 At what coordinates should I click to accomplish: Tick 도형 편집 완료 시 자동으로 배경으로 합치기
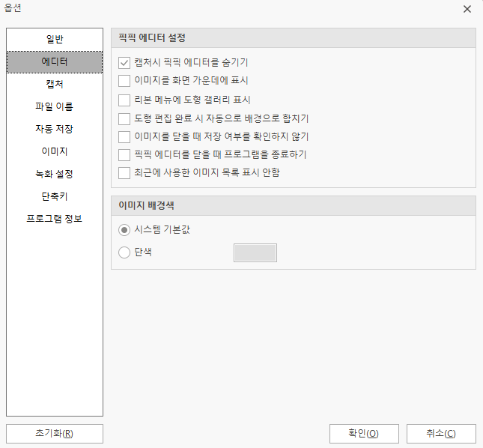click(124, 118)
